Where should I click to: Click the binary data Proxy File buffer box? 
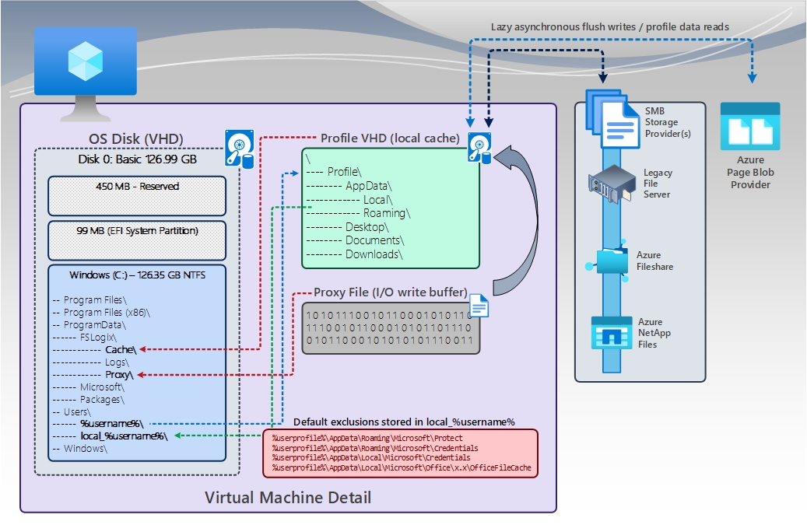[x=391, y=327]
